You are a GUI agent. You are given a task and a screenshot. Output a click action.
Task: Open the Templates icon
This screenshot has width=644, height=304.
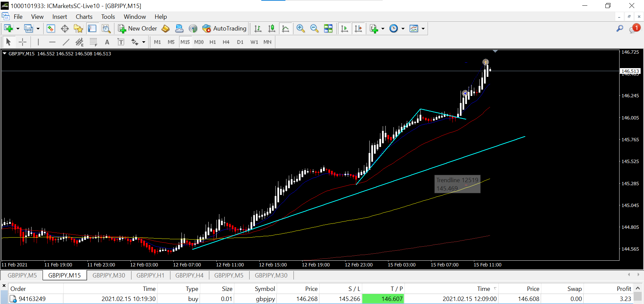(414, 29)
